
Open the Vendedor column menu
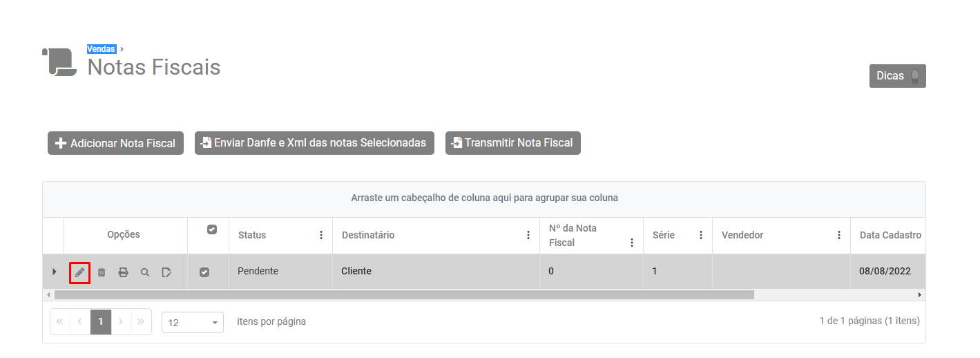coord(839,235)
